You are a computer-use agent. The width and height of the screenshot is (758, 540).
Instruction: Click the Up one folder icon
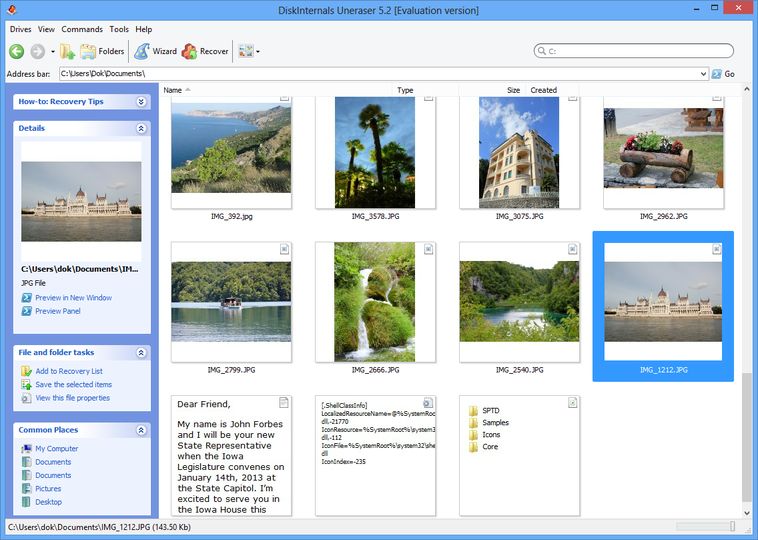pos(67,51)
